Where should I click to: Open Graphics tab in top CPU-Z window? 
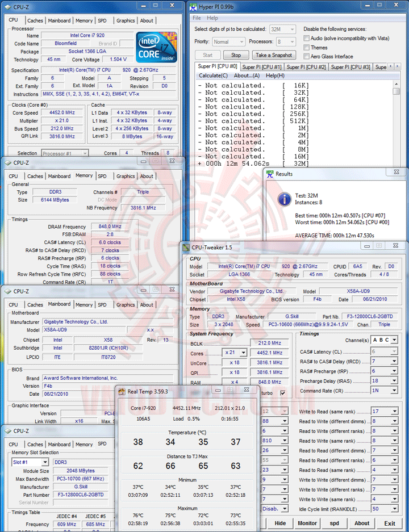(126, 20)
